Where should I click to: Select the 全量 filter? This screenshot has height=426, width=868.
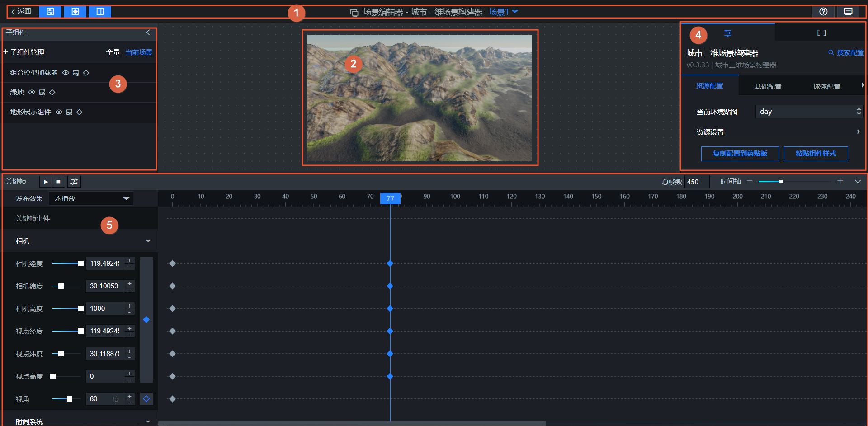(113, 52)
